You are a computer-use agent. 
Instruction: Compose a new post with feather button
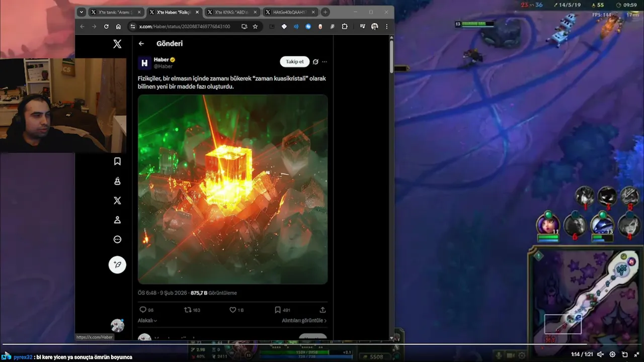pyautogui.click(x=117, y=264)
